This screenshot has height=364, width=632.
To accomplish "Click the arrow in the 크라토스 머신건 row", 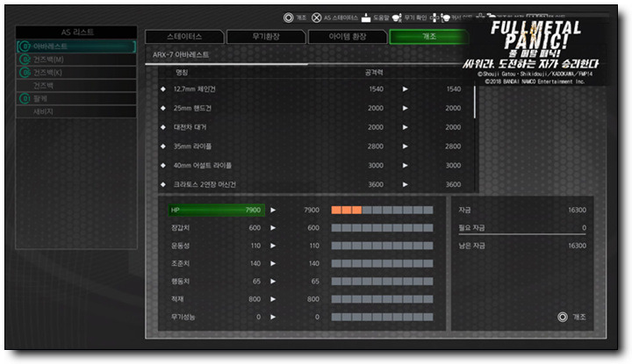I will [405, 184].
